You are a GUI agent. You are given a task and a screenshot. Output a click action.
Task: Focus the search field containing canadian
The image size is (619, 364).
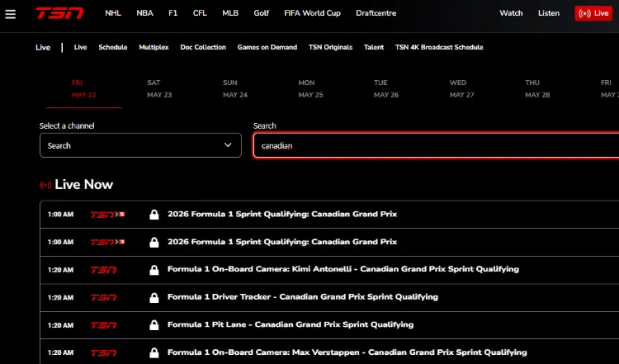tap(436, 145)
